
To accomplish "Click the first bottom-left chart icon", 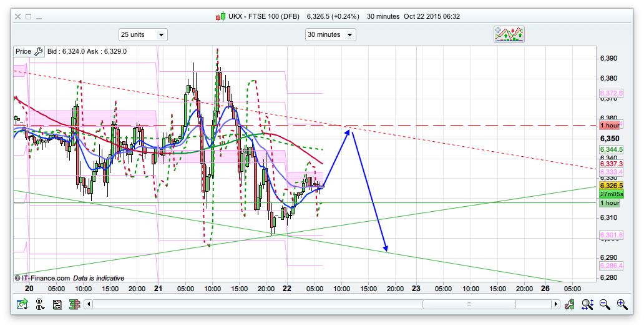I will [23, 304].
